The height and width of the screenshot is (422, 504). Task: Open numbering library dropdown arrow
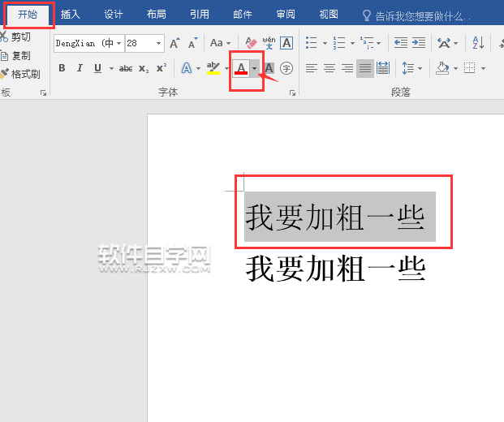352,43
